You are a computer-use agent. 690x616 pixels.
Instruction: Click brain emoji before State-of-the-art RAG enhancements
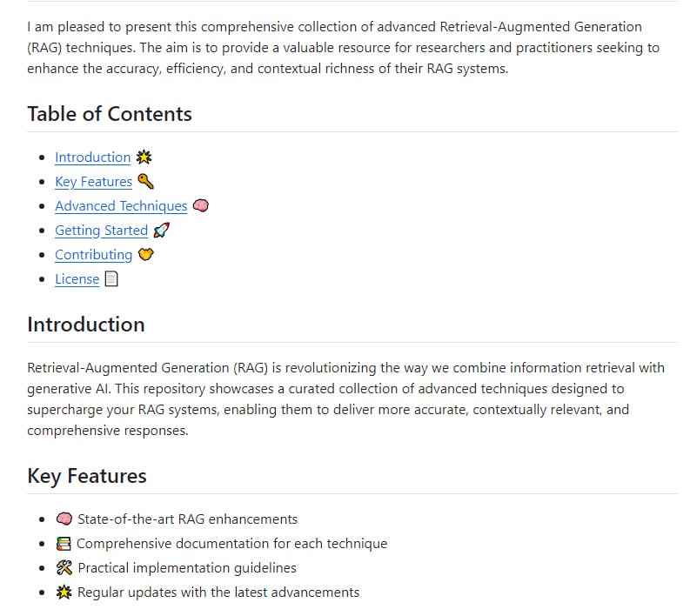(64, 519)
